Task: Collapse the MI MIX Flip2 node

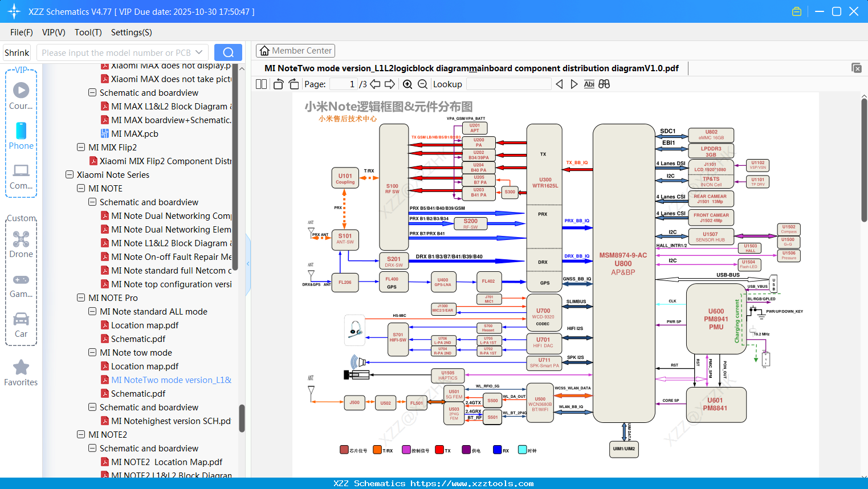Action: (80, 147)
